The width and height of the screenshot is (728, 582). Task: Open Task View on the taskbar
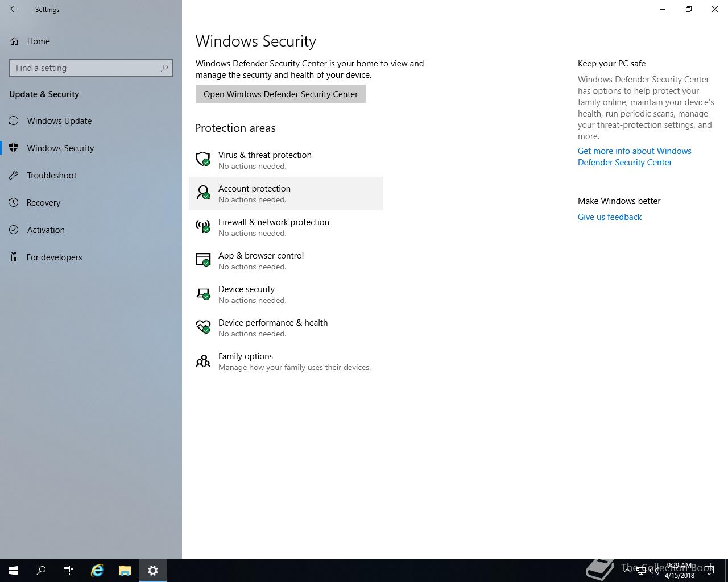click(x=68, y=571)
